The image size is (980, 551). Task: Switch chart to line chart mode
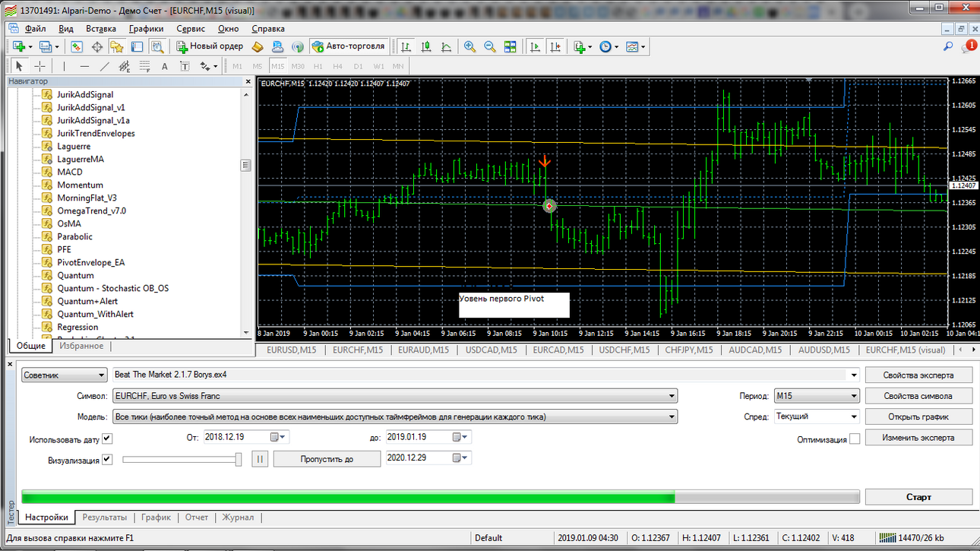click(x=446, y=46)
